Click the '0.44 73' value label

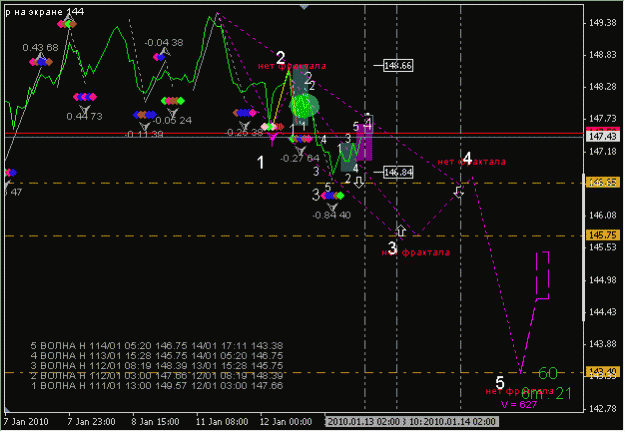pyautogui.click(x=85, y=116)
